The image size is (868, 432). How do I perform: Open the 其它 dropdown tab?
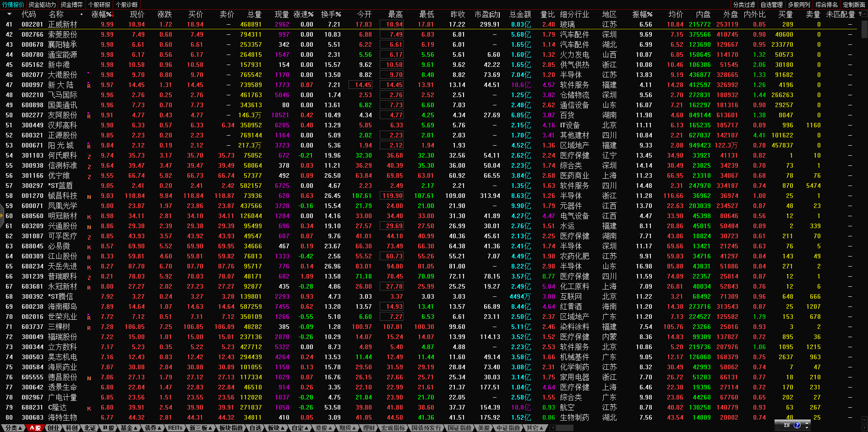535,428
